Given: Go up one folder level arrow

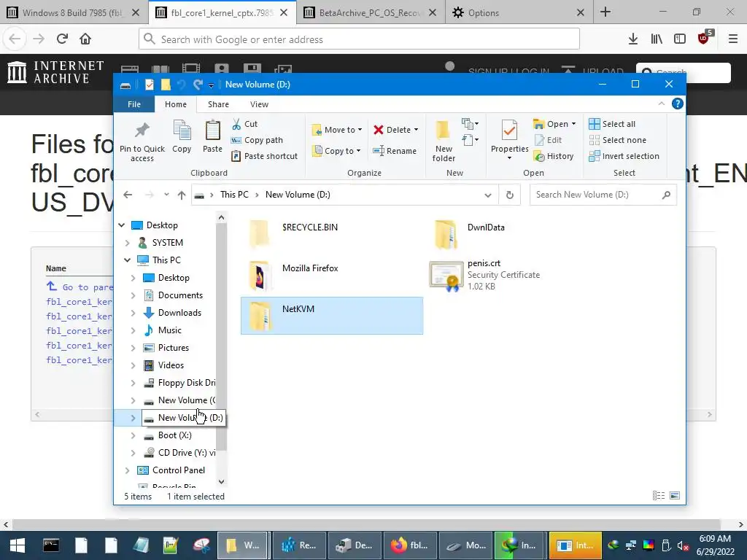Looking at the screenshot, I should 182,195.
